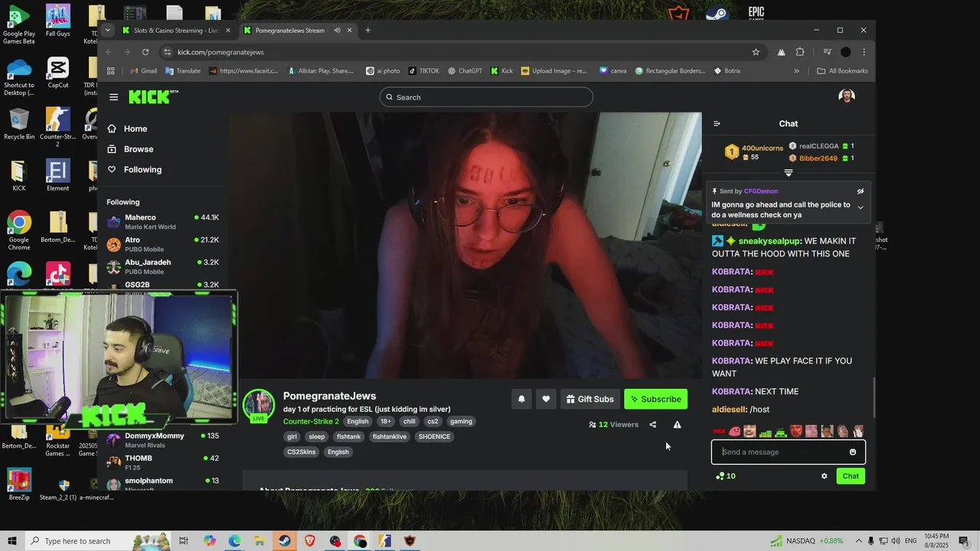The height and width of the screenshot is (551, 980).
Task: Open the Brave browser on the taskbar
Action: click(309, 541)
